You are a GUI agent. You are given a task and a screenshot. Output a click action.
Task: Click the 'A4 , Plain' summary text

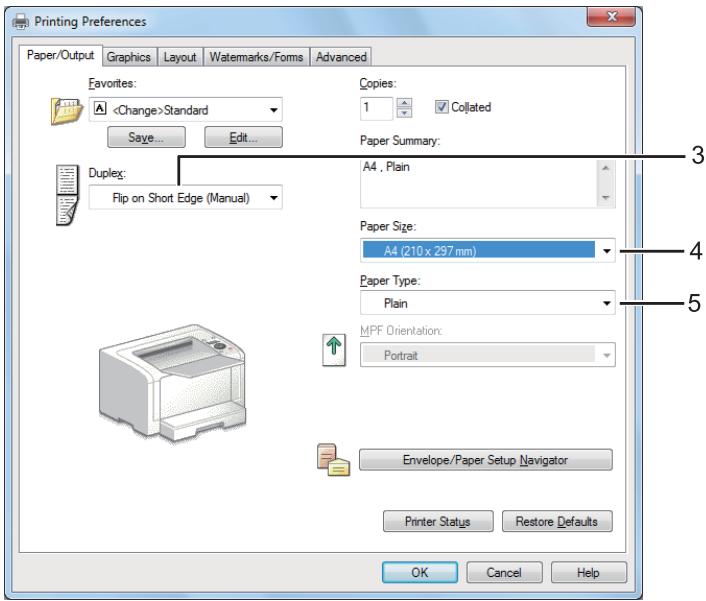point(386,167)
